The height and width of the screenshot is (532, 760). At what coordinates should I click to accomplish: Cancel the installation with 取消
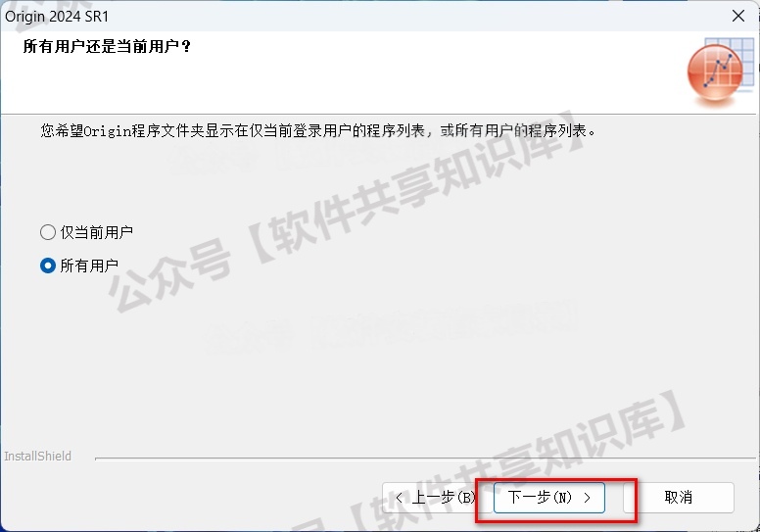tap(679, 498)
